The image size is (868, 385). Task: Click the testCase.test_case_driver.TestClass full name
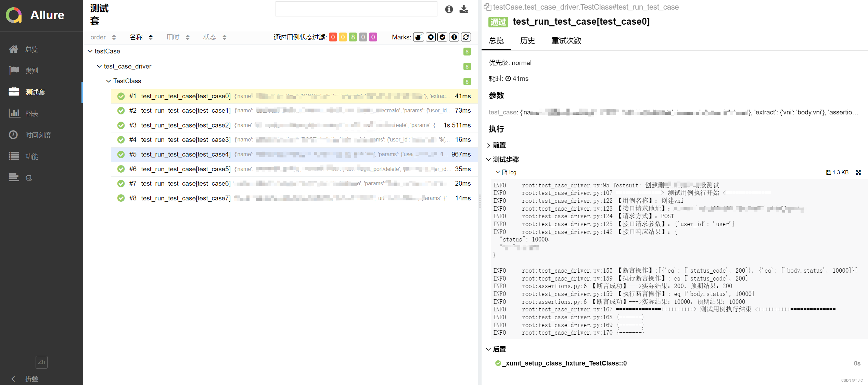pos(586,7)
